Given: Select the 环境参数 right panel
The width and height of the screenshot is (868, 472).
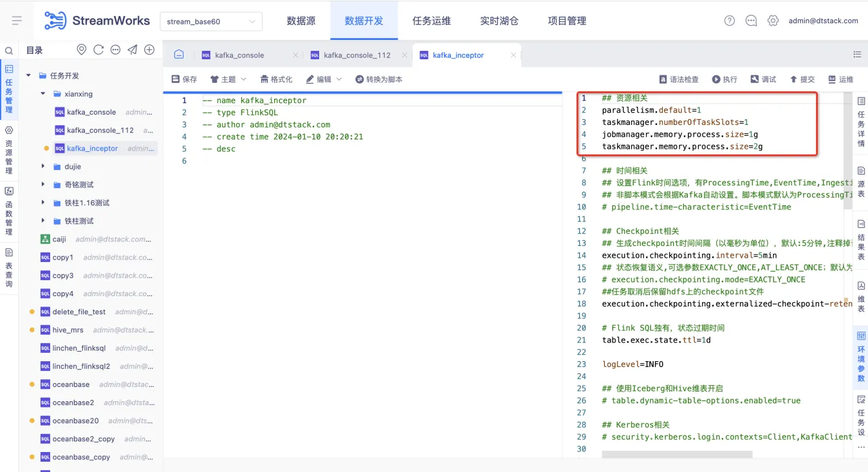Looking at the screenshot, I should click(x=861, y=357).
